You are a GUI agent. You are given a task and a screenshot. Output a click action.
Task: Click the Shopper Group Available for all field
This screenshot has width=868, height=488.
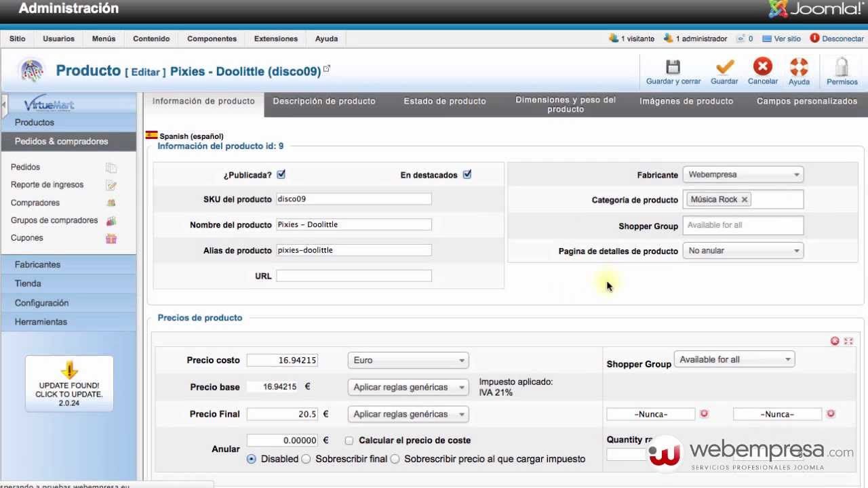coord(743,225)
